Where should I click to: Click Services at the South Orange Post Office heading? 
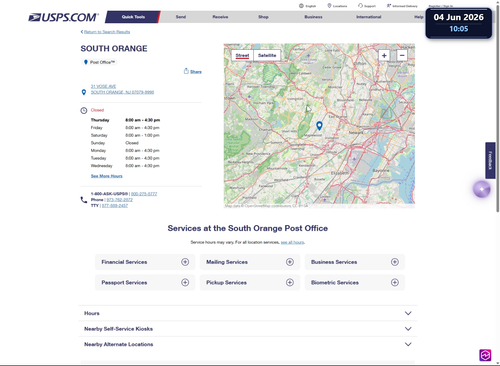248,228
